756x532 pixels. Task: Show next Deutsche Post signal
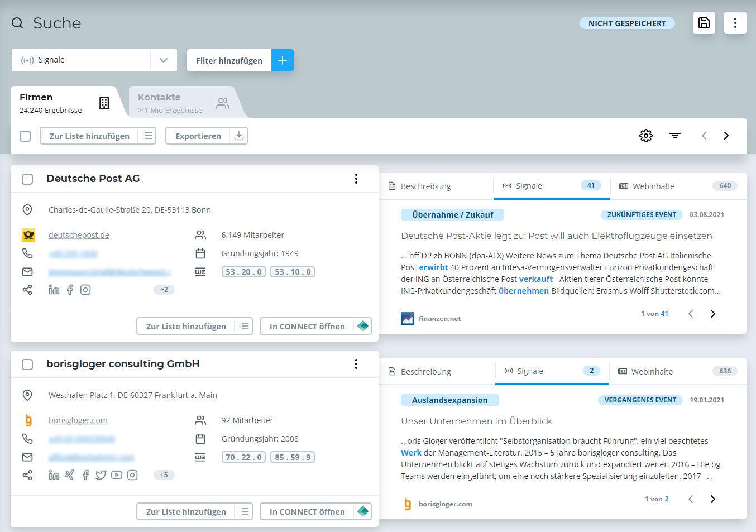[x=713, y=314]
